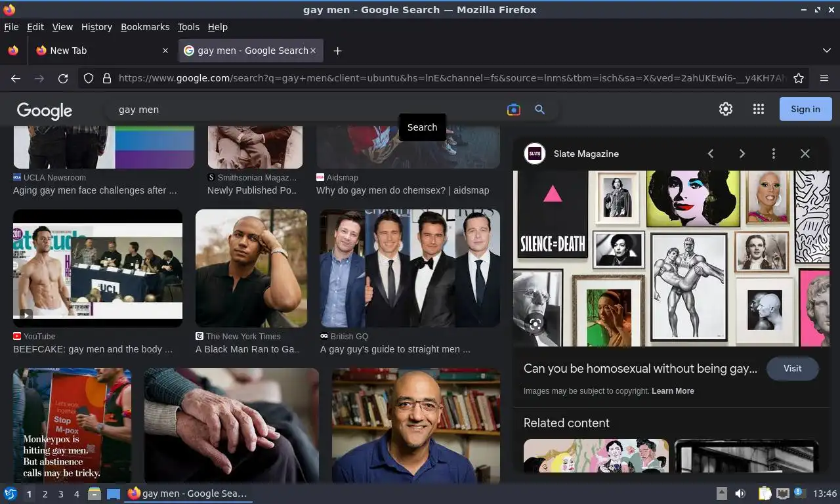The image size is (840, 504).
Task: Open the Help menu
Action: [217, 27]
